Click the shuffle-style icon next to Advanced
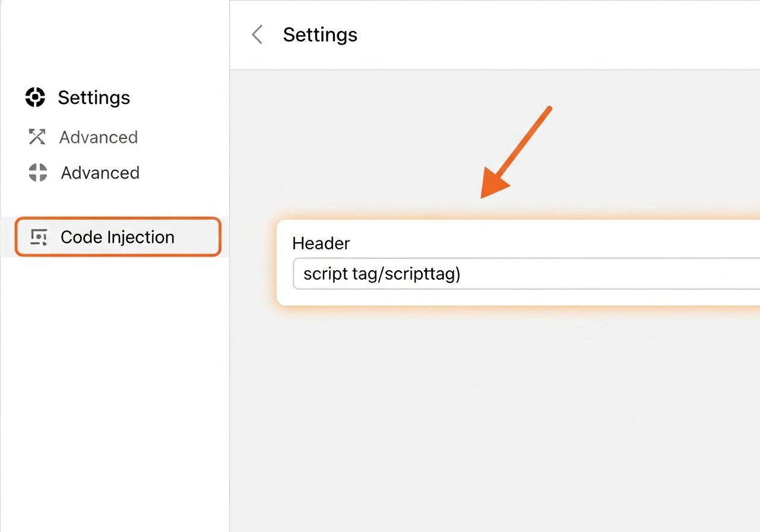The height and width of the screenshot is (532, 760). click(x=36, y=137)
